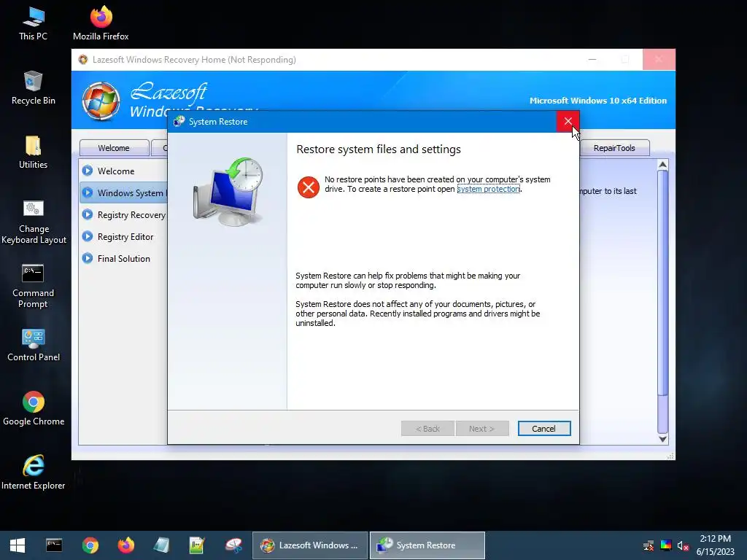This screenshot has width=747, height=560.
Task: Click the disabled Back button
Action: pyautogui.click(x=427, y=429)
